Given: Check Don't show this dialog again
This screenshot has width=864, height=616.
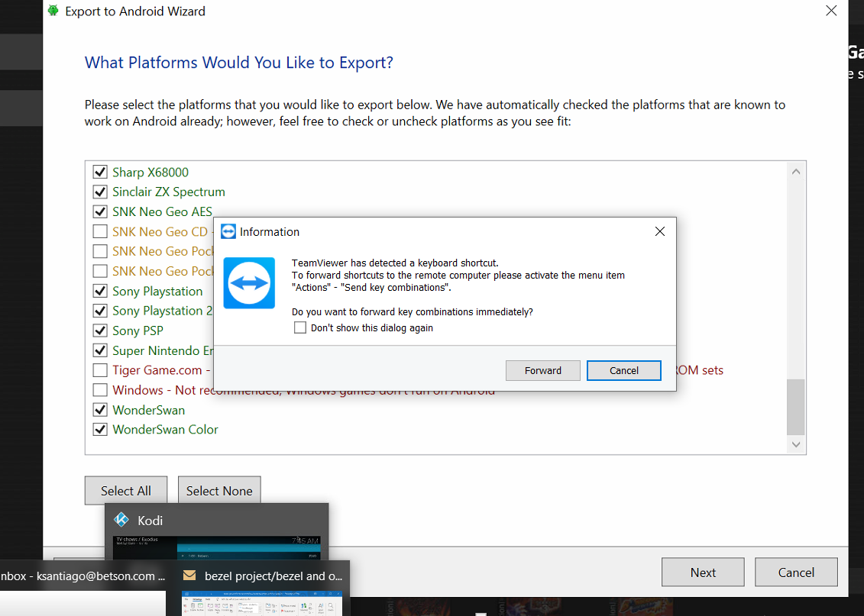Looking at the screenshot, I should click(300, 327).
